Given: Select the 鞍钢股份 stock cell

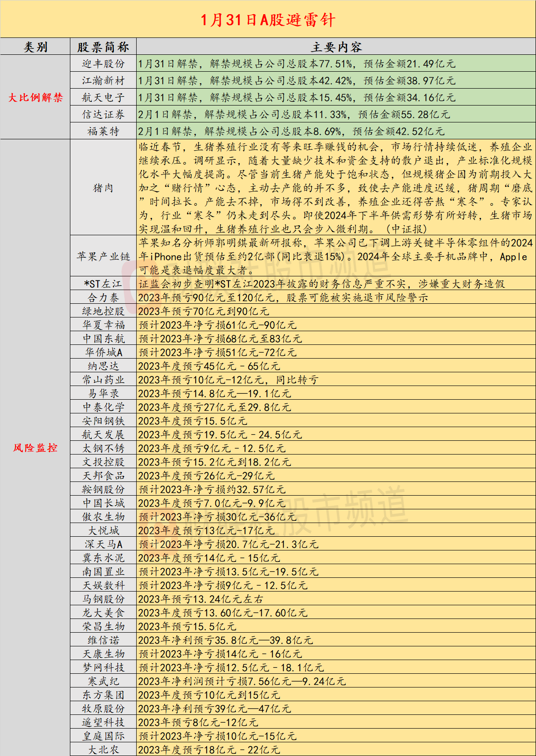Looking at the screenshot, I should 103,489.
